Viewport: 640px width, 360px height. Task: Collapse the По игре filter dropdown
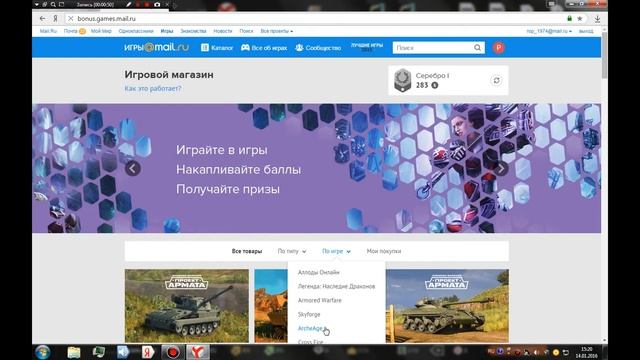click(x=336, y=251)
